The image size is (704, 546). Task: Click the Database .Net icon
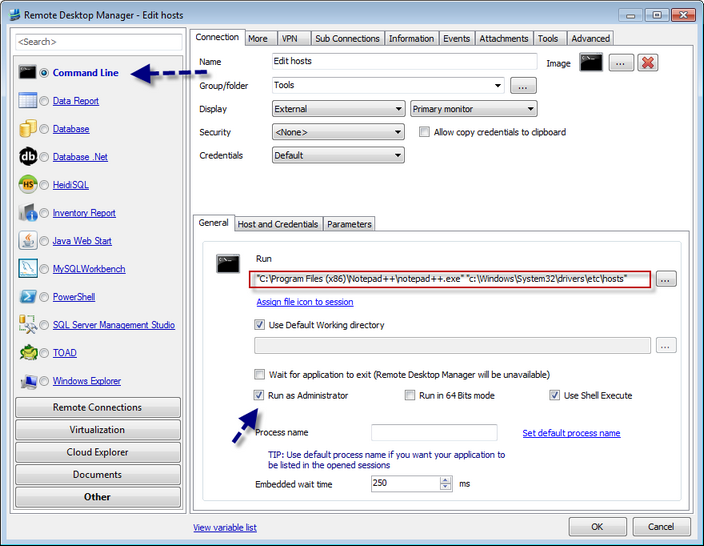[x=28, y=157]
